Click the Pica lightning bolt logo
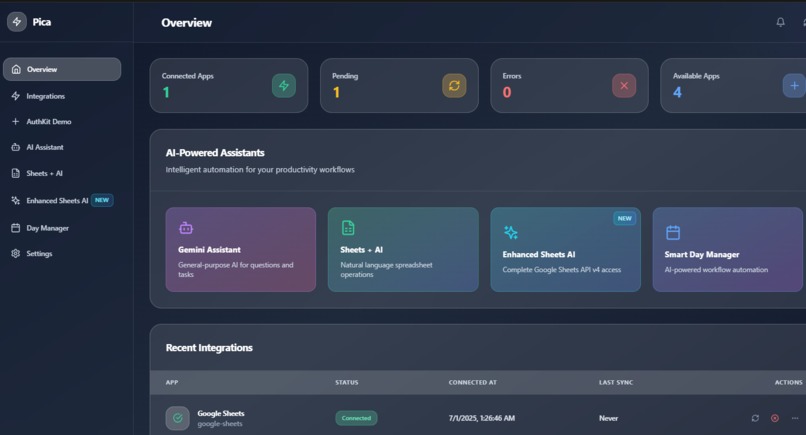Screen dimensions: 806x435 pyautogui.click(x=17, y=22)
